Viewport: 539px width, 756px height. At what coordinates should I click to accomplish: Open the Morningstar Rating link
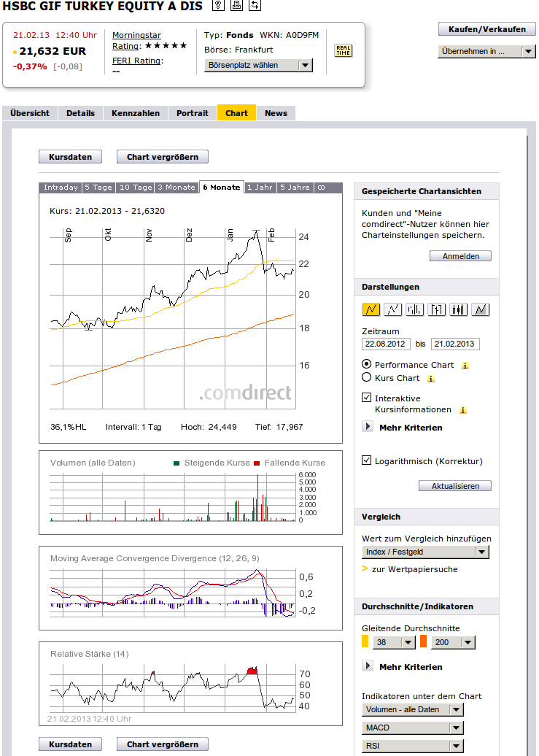click(x=136, y=41)
